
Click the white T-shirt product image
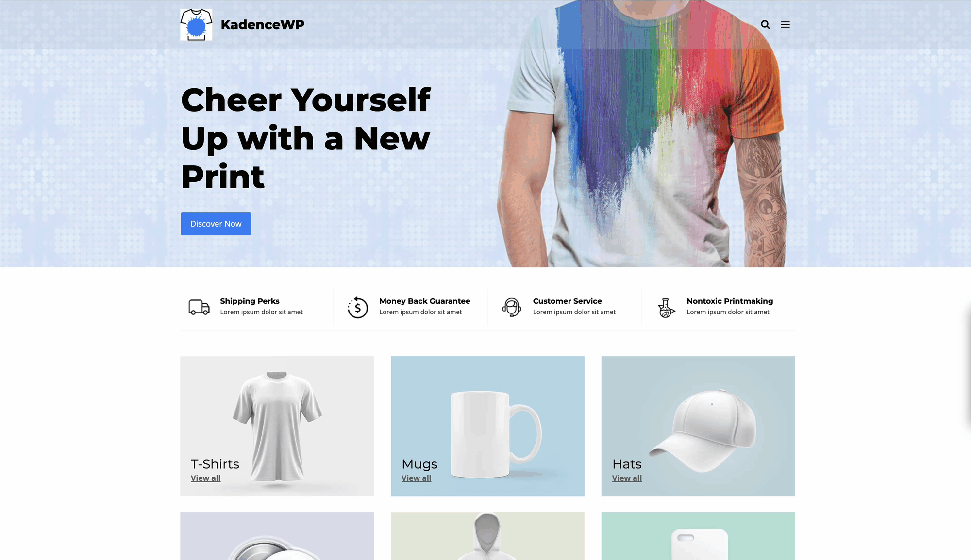click(277, 426)
